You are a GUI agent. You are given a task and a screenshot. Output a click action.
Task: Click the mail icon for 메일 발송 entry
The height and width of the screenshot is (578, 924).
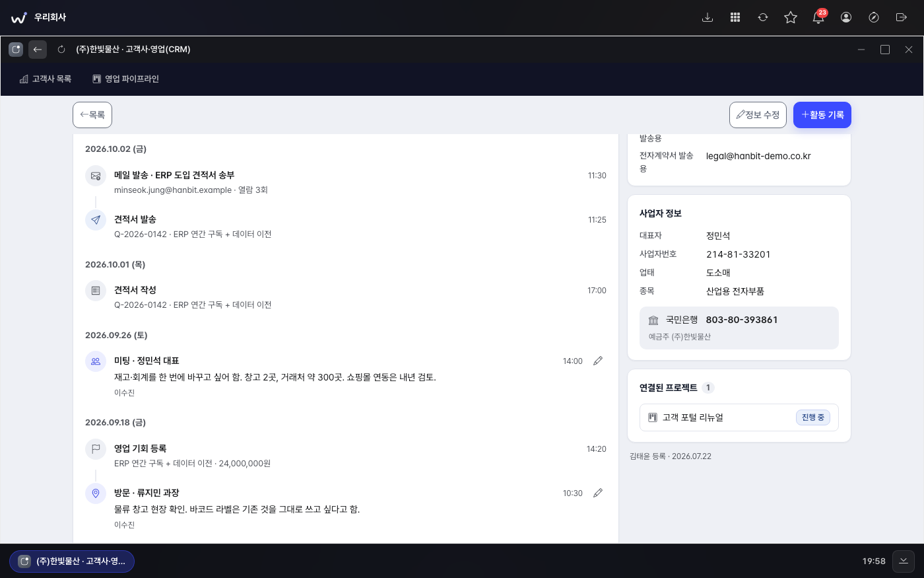(96, 176)
